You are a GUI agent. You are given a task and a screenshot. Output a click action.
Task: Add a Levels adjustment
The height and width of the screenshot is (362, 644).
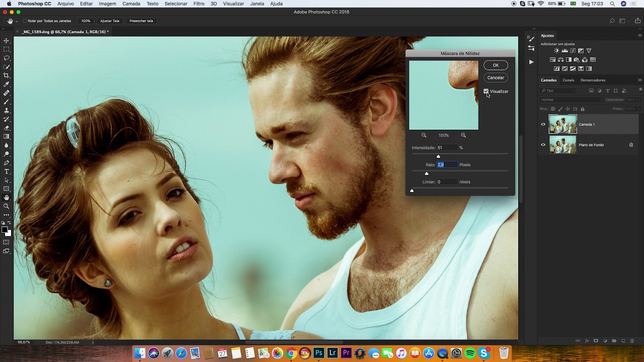[x=565, y=51]
